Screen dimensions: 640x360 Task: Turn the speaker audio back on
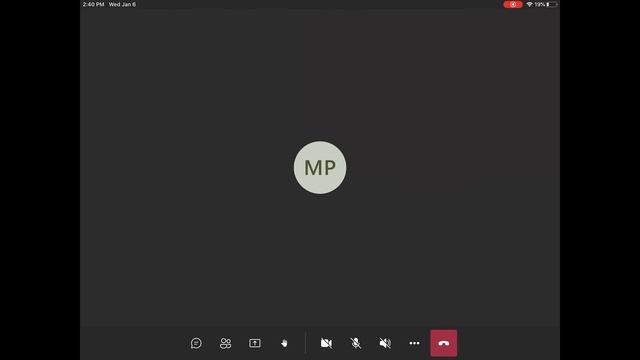click(x=385, y=343)
